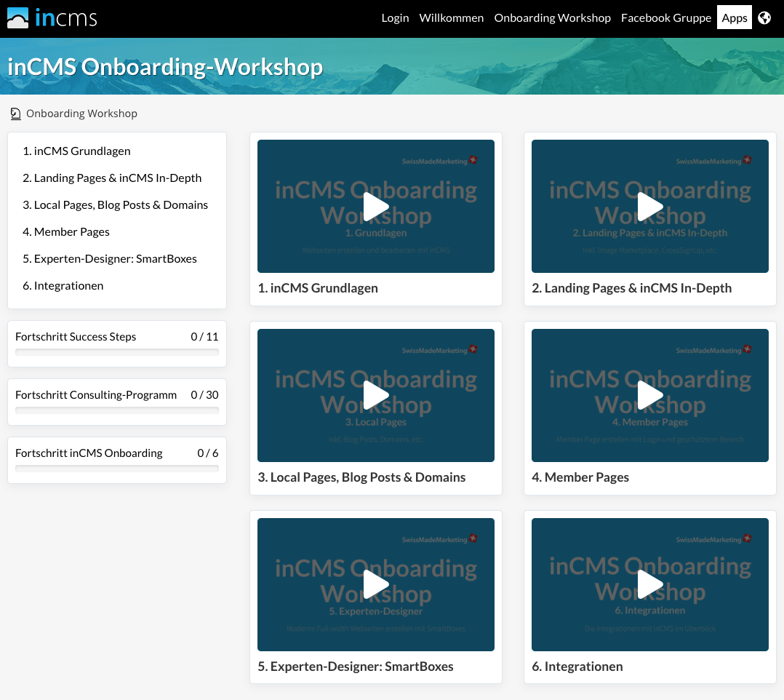The width and height of the screenshot is (784, 700).
Task: Open the Login menu item
Action: click(x=395, y=18)
